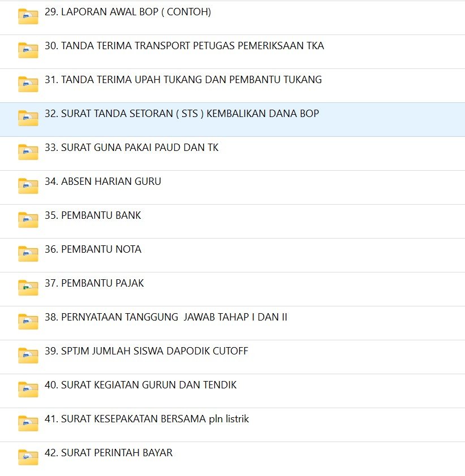Click the name 34. ABSEN HARIAN GURU
The height and width of the screenshot is (476, 465).
point(103,181)
